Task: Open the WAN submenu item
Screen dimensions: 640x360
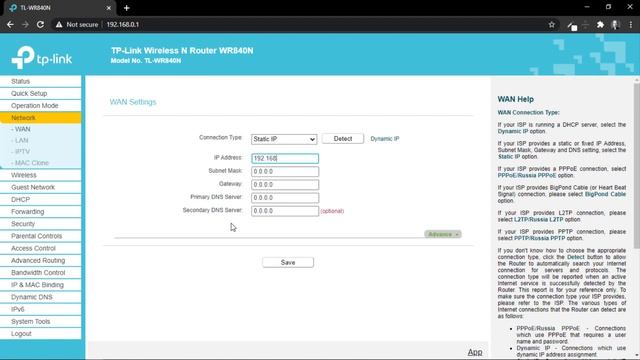Action: [21, 129]
